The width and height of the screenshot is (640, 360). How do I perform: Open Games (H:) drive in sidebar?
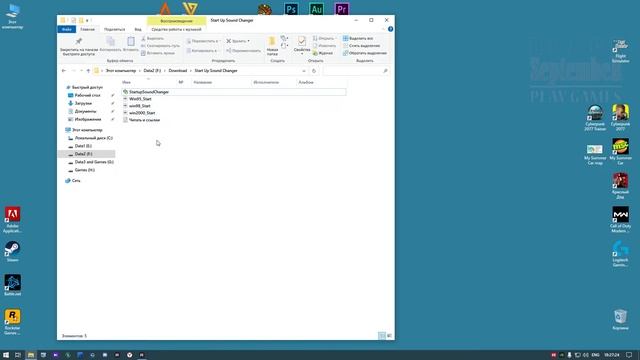(84, 170)
